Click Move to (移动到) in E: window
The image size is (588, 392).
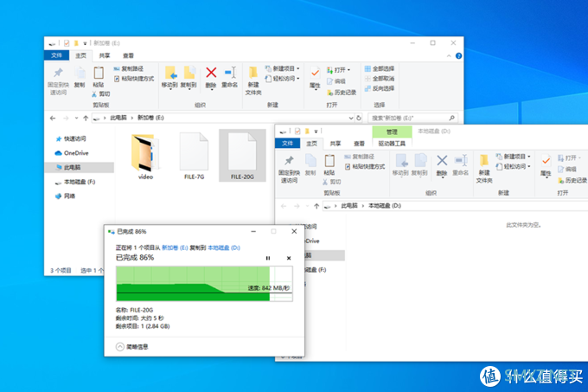[169, 78]
